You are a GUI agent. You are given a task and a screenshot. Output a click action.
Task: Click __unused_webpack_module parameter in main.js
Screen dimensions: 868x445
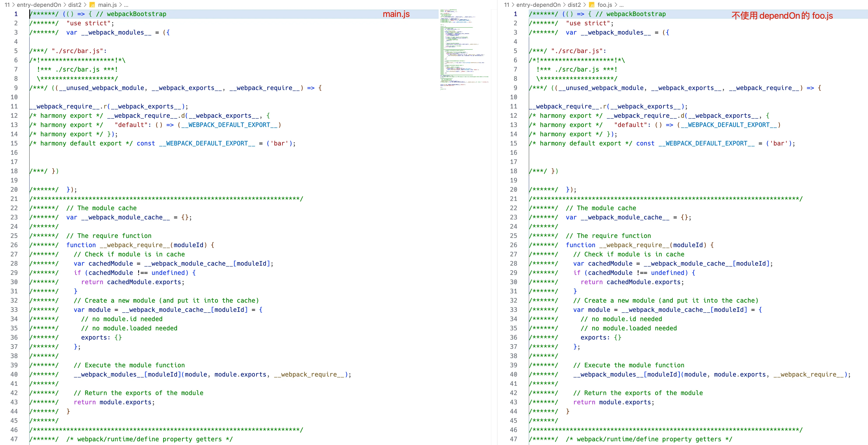101,88
